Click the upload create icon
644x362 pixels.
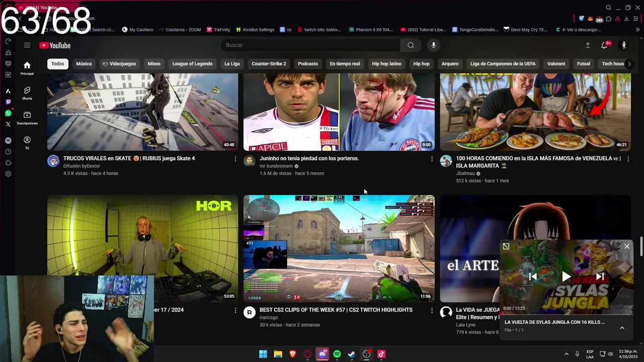[588, 45]
